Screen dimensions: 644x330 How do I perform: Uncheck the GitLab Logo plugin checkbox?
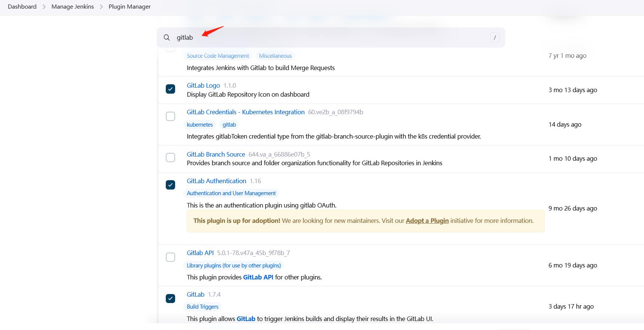tap(170, 89)
